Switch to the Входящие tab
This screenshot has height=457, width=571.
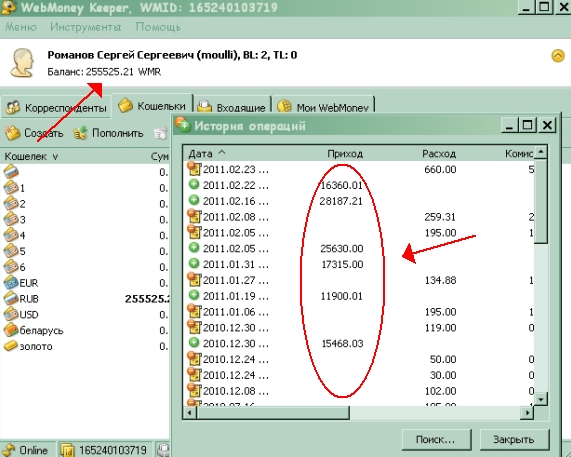(232, 107)
